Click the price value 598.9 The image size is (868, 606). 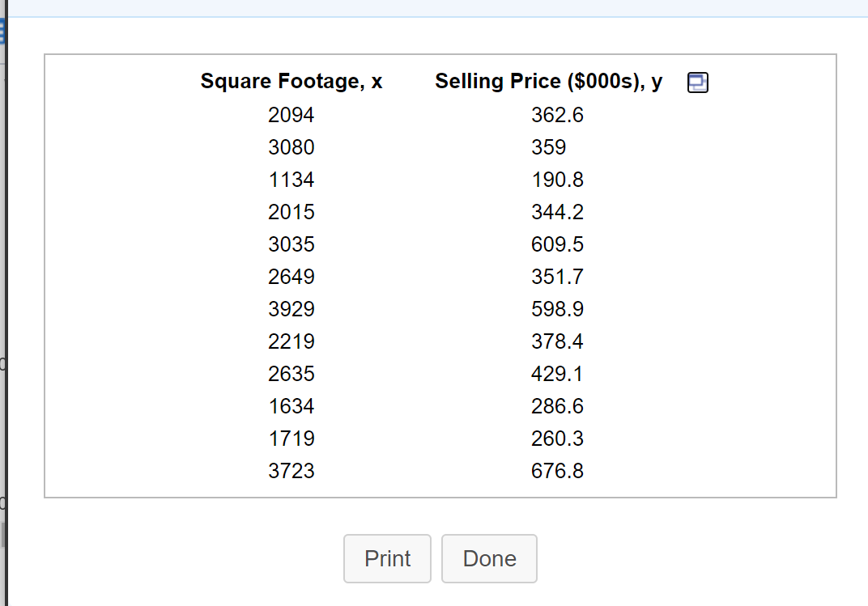[557, 309]
